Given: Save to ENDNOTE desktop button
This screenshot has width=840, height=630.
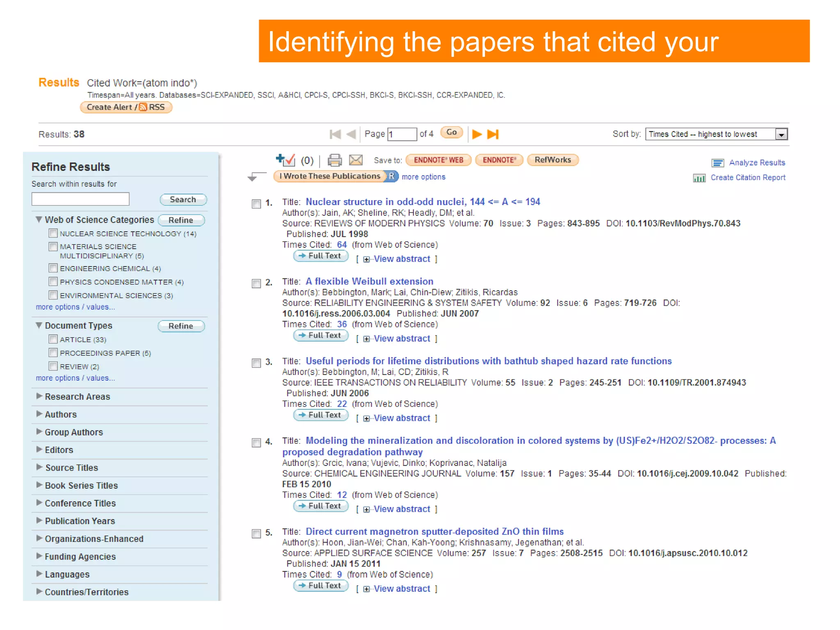Looking at the screenshot, I should coord(499,160).
